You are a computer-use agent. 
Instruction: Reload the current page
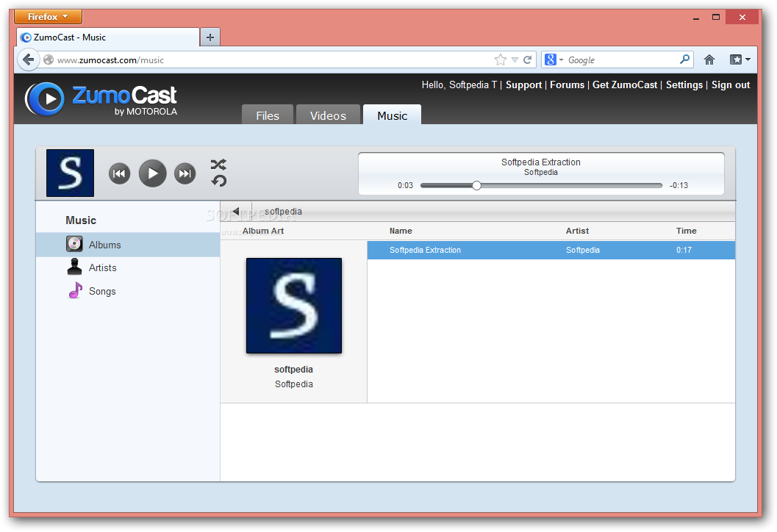[x=528, y=60]
